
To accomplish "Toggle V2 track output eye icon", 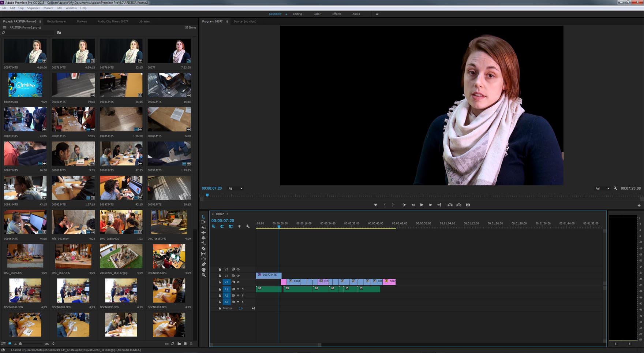I will tap(238, 276).
